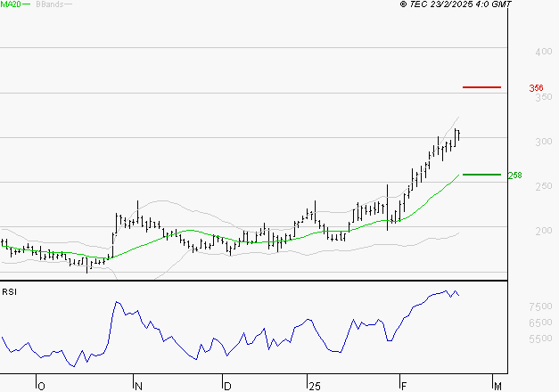Click the 250 price axis label
Image resolution: width=559 pixels, height=392 pixels.
[544, 186]
